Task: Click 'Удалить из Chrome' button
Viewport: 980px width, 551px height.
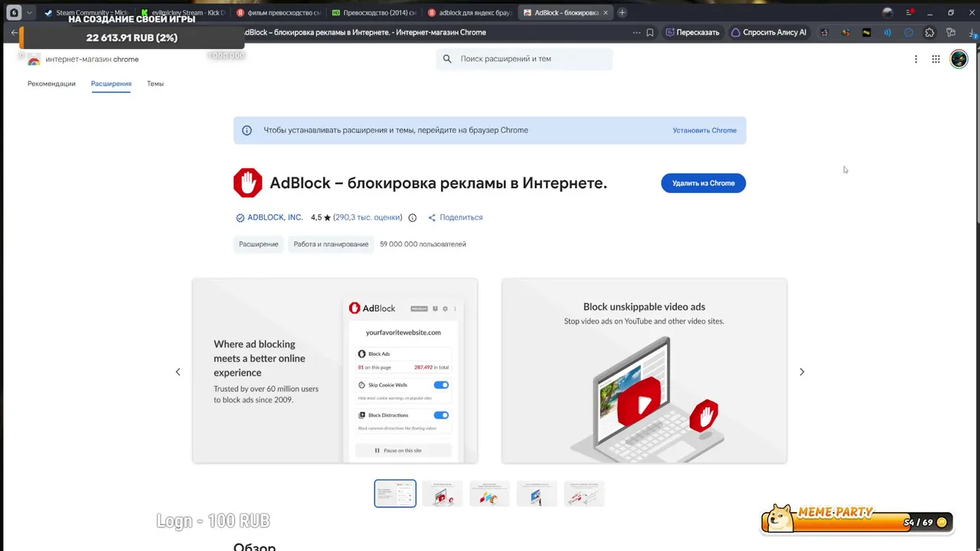Action: tap(704, 183)
